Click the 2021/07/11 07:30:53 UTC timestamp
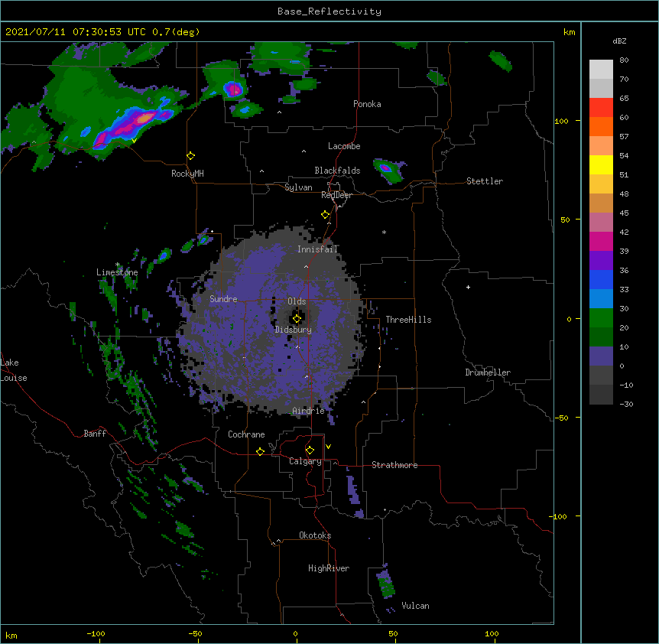Image resolution: width=659 pixels, height=644 pixels. pos(76,32)
